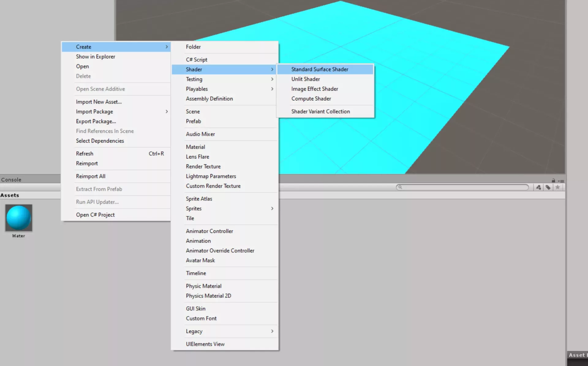Click the Assets breadcrumb label
This screenshot has height=366, width=588.
[9, 195]
